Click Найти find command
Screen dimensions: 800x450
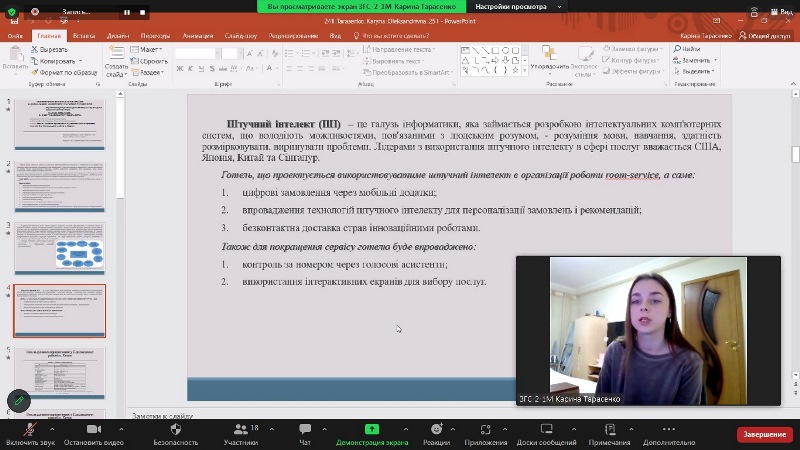coord(687,49)
